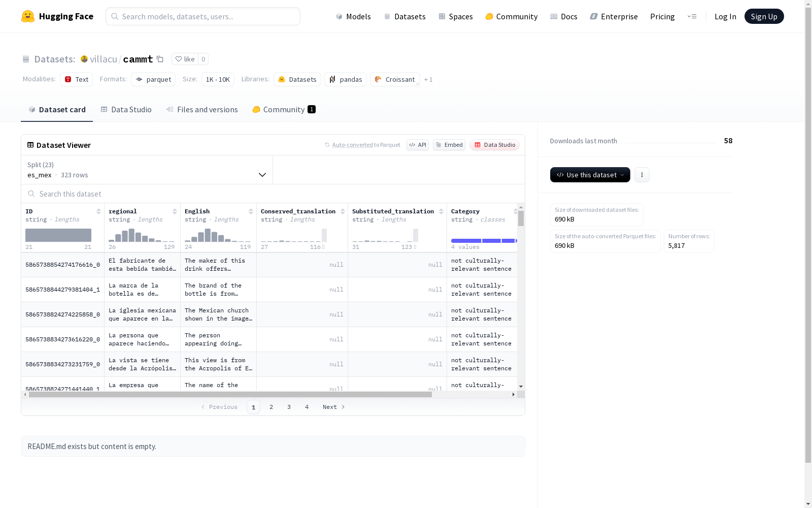Click the regional lengths histogram
This screenshot has height=508, width=812.
tap(142, 235)
